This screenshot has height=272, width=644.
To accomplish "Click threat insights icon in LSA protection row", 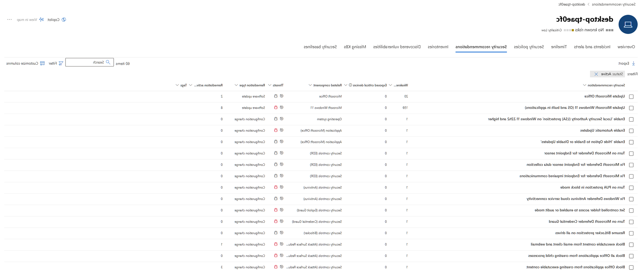I will click(x=282, y=119).
